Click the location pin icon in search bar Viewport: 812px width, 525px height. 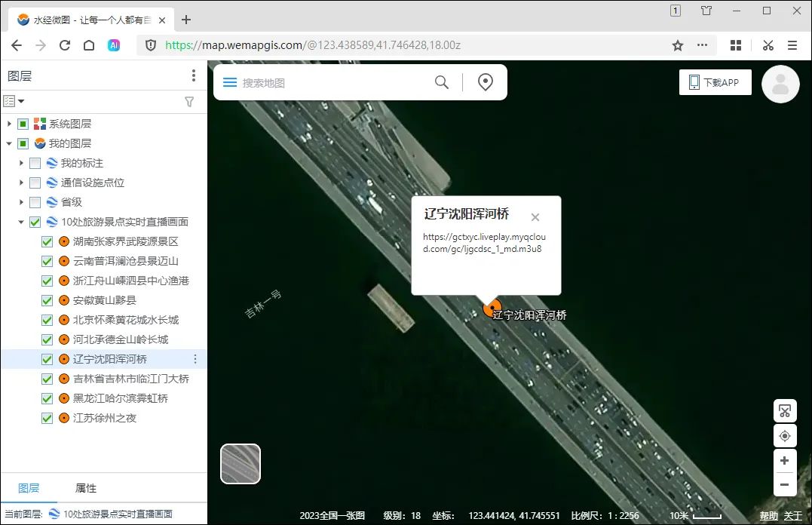pyautogui.click(x=486, y=82)
